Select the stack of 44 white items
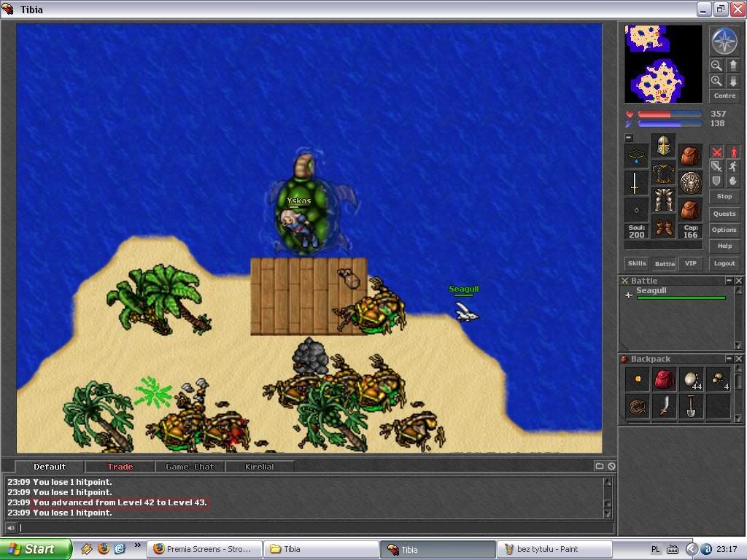This screenshot has height=560, width=747. tap(692, 379)
